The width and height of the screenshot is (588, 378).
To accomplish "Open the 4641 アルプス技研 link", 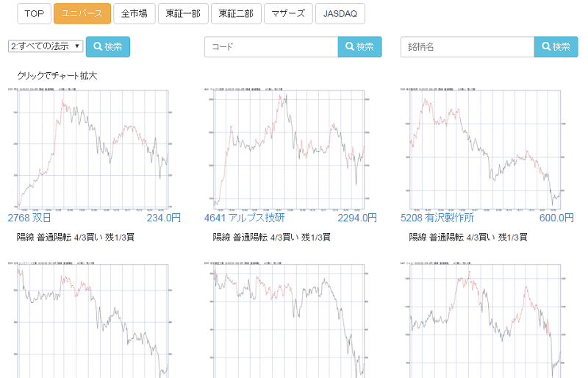I will pos(244,218).
